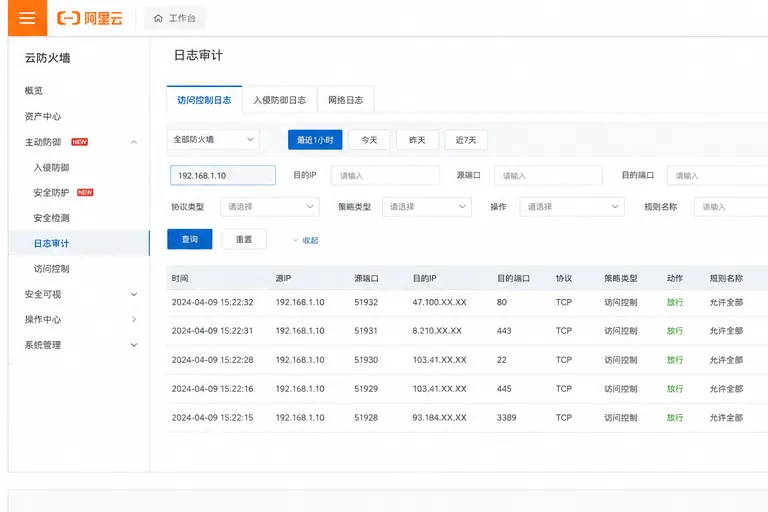The image size is (768, 512).
Task: Click the 云防火墙 sidebar title
Action: coord(48,58)
